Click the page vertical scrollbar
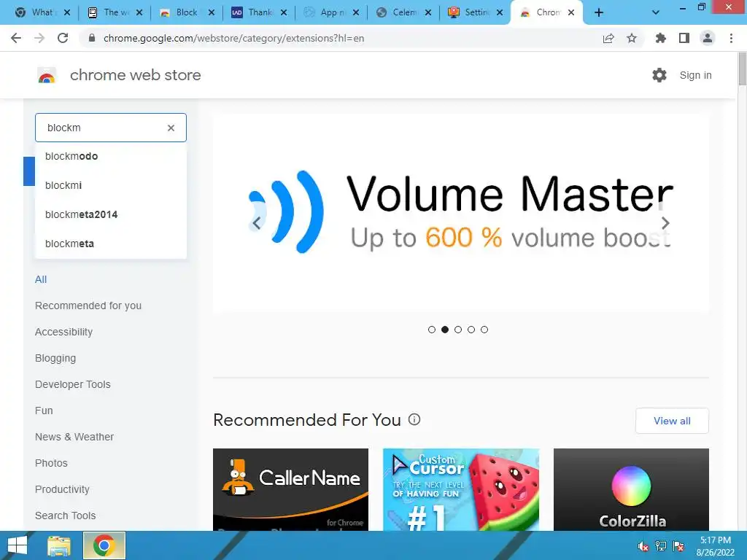747x560 pixels. pyautogui.click(x=742, y=69)
